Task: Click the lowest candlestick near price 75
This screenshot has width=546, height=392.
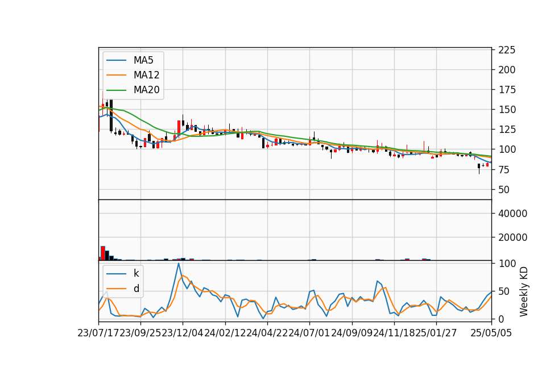Action: 479,168
